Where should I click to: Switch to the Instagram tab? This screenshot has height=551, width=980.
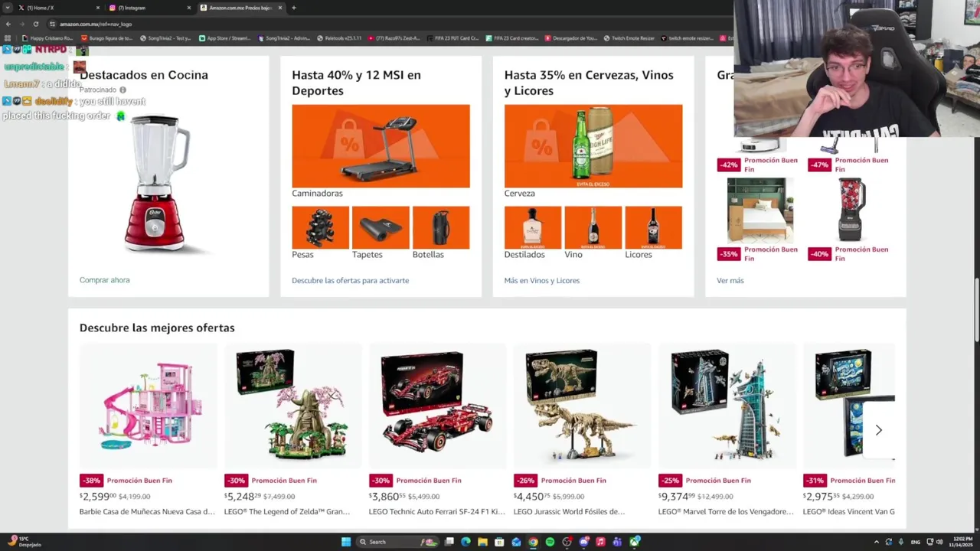click(149, 8)
